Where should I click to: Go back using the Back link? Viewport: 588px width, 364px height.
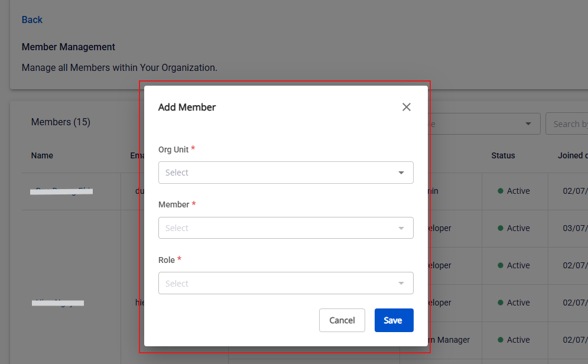click(32, 19)
